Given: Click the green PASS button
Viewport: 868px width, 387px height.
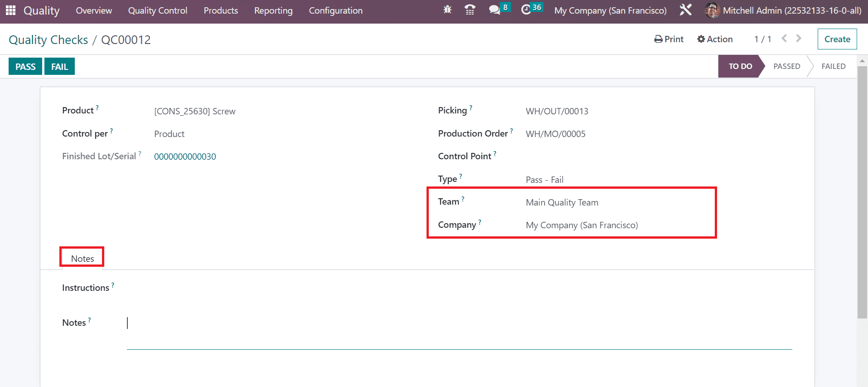Looking at the screenshot, I should coord(25,67).
